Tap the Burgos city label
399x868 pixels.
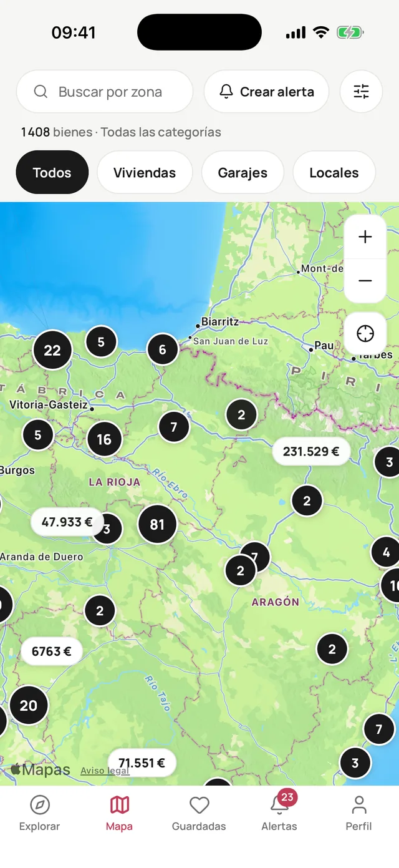click(x=17, y=470)
